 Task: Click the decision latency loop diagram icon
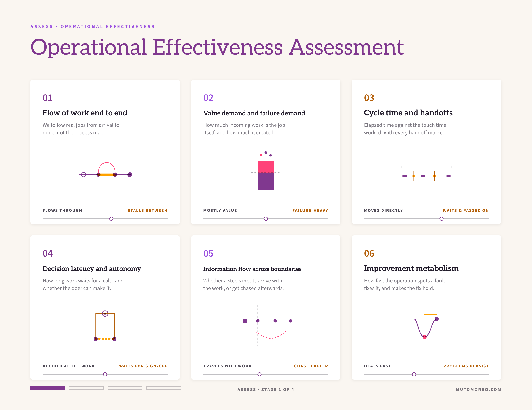coord(105,326)
